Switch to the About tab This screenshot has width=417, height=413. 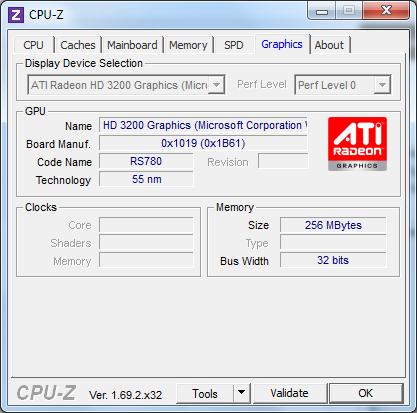coord(329,45)
